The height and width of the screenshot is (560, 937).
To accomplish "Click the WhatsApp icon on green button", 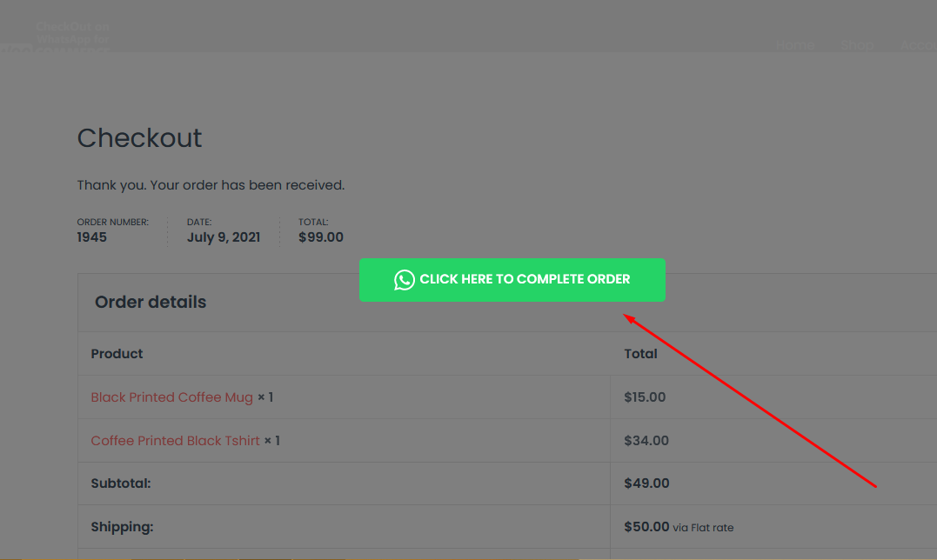I will pos(405,280).
